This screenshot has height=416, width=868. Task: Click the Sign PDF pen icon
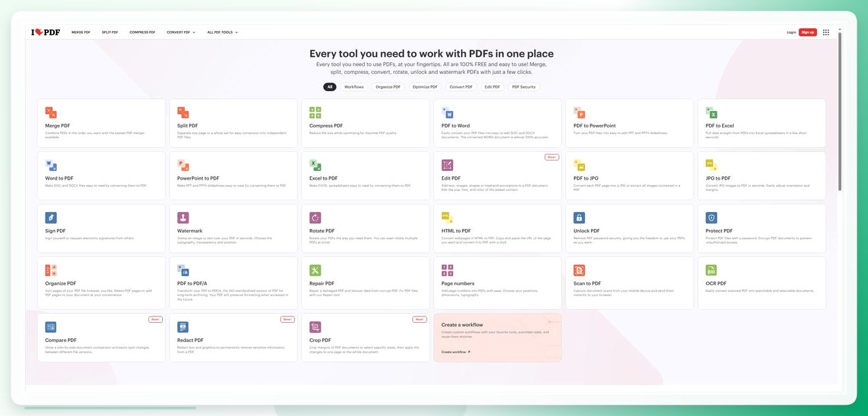51,218
